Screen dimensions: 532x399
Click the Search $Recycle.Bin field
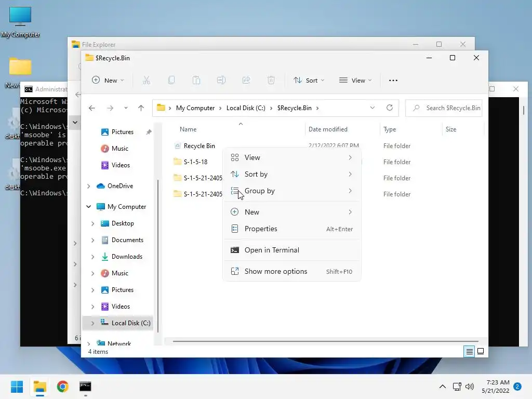444,108
